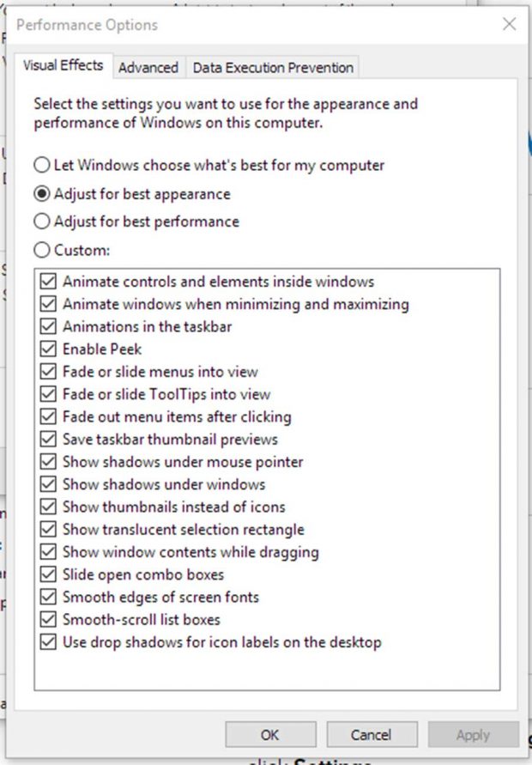
Task: Toggle Show window contents while dragging
Action: coord(48,552)
